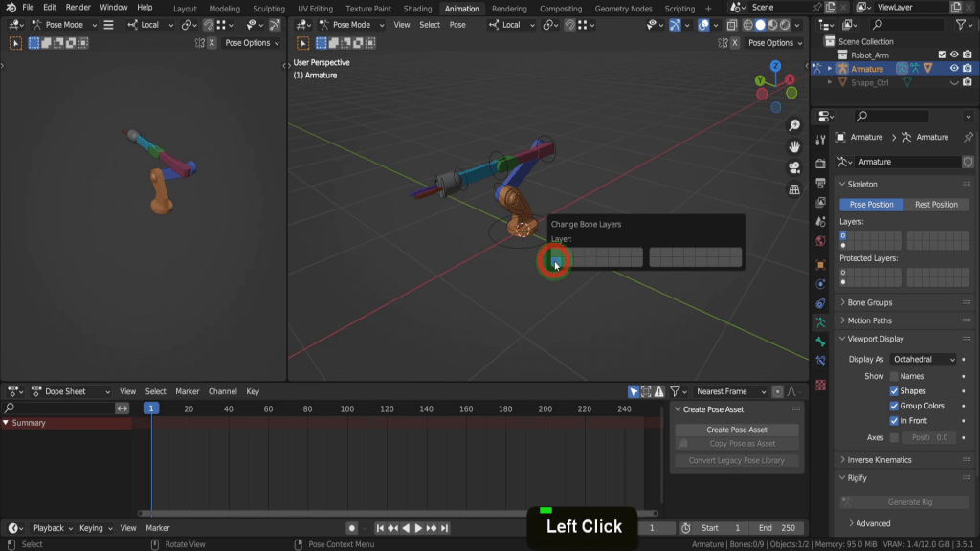
Task: Click the hand pan viewport gizmo
Action: (794, 147)
